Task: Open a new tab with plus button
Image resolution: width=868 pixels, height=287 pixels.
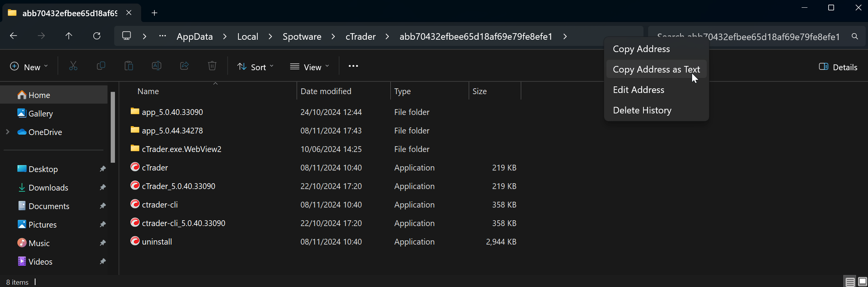Action: click(x=154, y=13)
